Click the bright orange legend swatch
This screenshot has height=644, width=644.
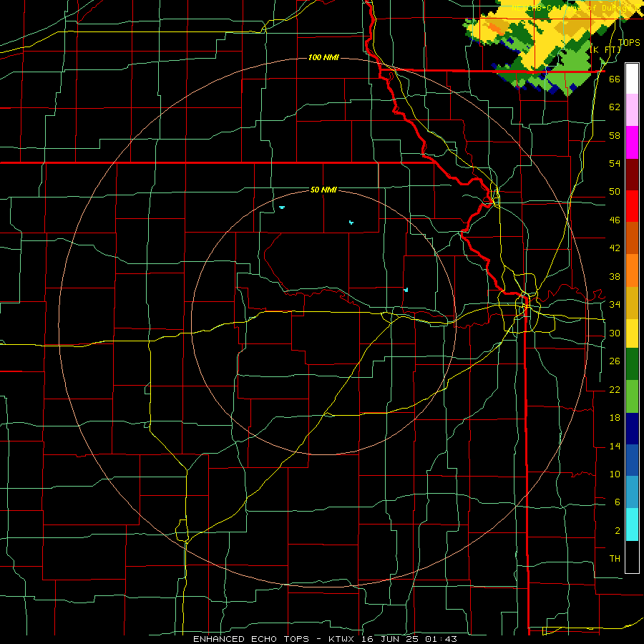(632, 270)
